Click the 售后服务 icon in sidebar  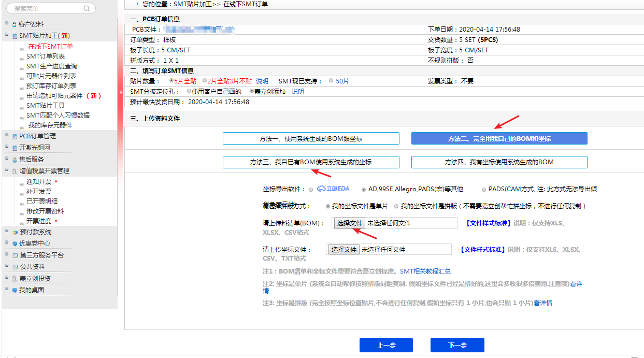(15, 160)
